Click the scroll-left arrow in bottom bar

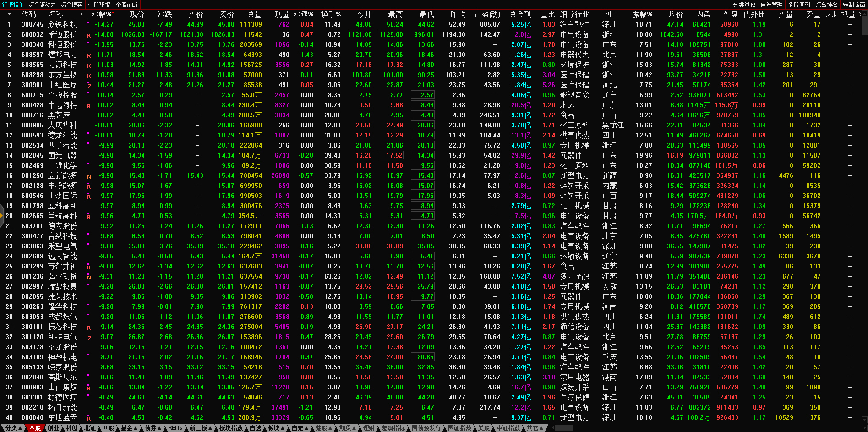[552, 428]
